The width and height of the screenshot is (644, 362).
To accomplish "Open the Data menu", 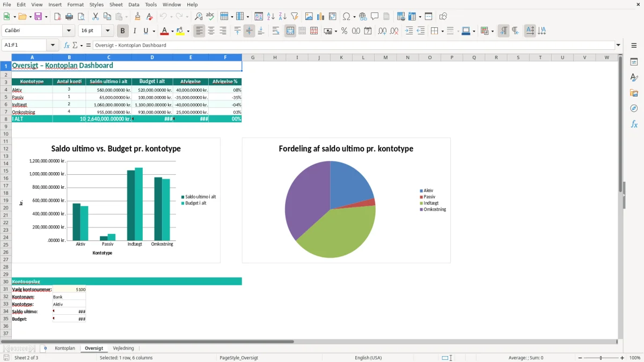I will (x=134, y=4).
